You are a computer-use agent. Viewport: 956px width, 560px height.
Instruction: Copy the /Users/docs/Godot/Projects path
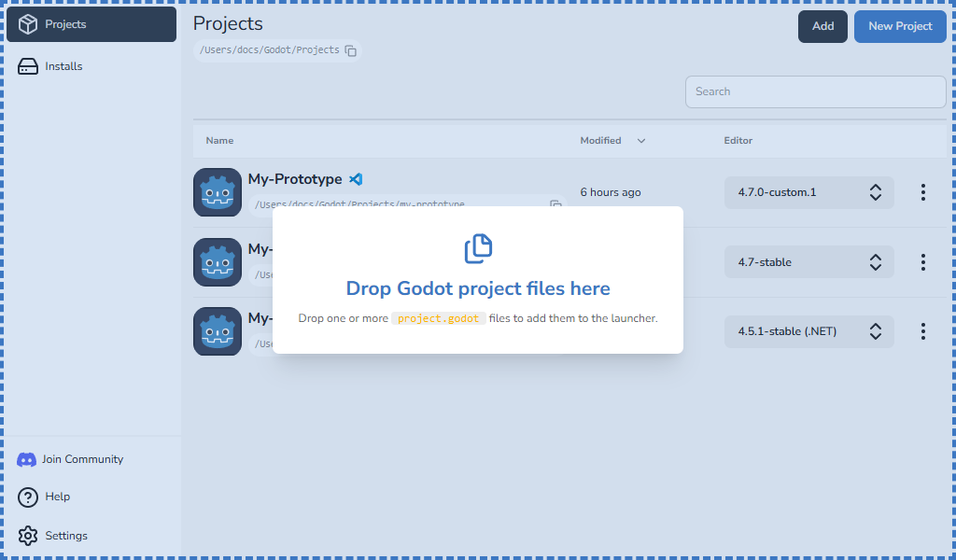(351, 50)
